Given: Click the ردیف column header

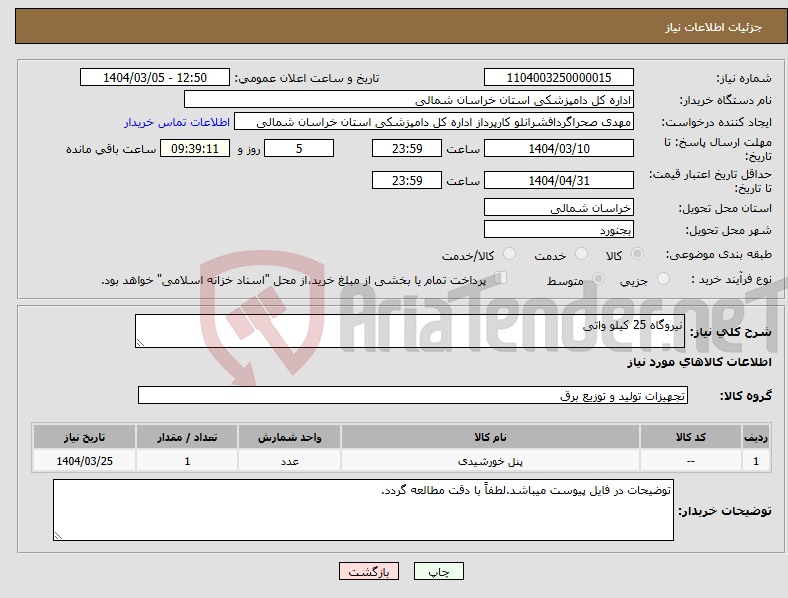Looking at the screenshot, I should pyautogui.click(x=756, y=437).
